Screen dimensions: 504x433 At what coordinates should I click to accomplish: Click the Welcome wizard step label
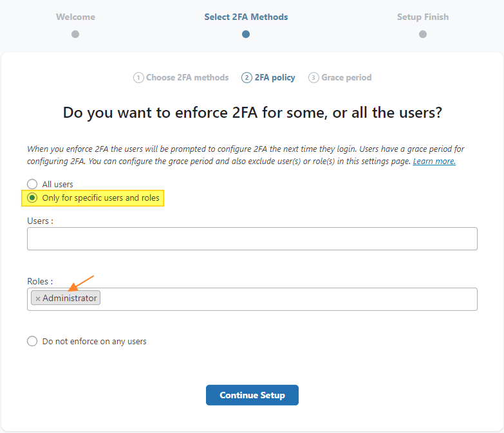click(75, 17)
